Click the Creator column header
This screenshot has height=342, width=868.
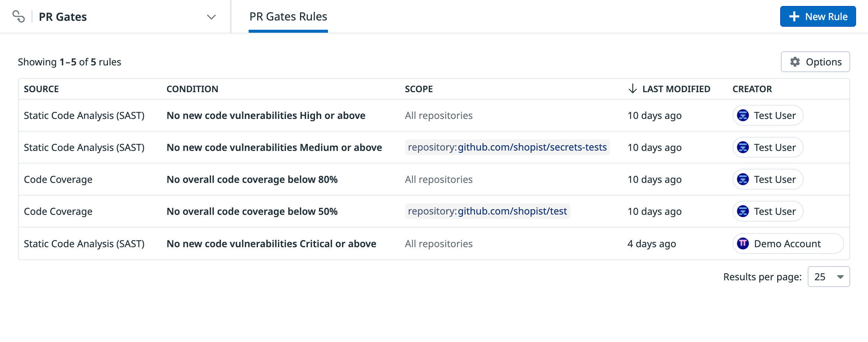(752, 89)
